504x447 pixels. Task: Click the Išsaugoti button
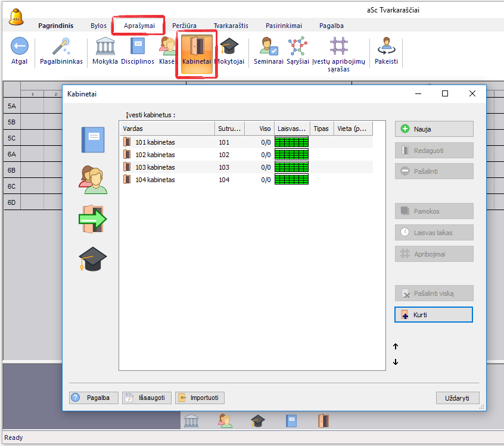(x=147, y=398)
